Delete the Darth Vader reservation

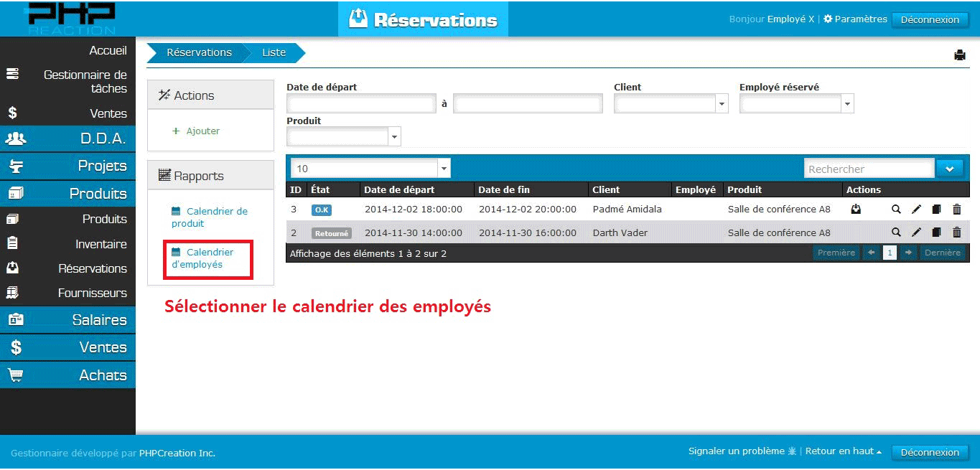pos(956,232)
